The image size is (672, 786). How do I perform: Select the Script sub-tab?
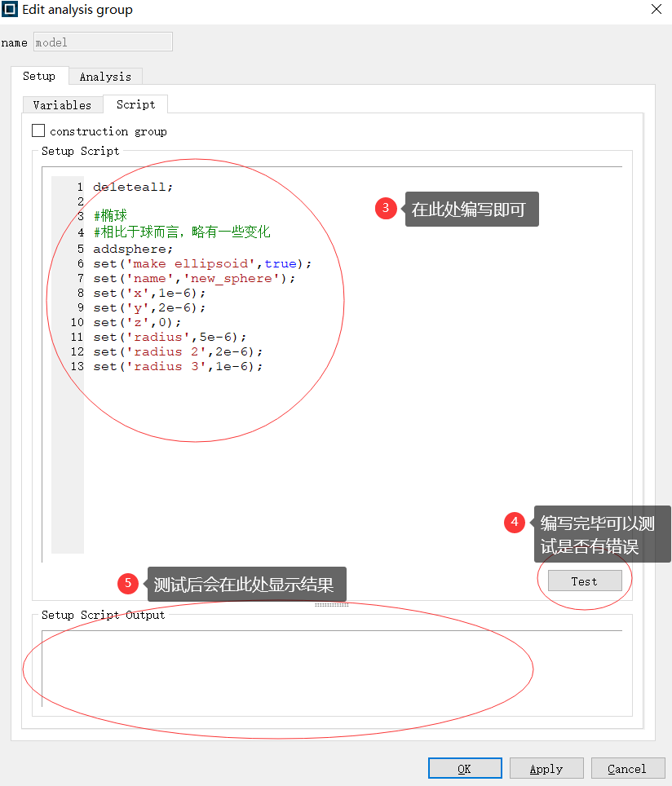[135, 104]
